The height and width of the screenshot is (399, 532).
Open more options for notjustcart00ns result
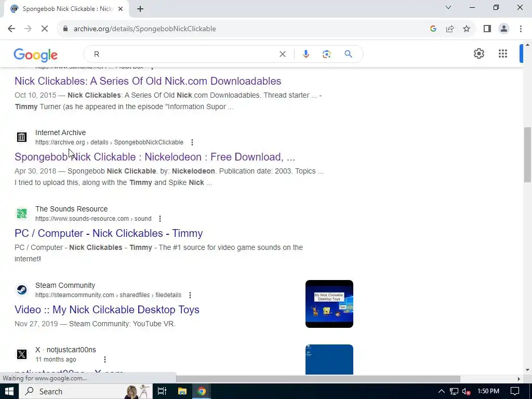(x=105, y=360)
